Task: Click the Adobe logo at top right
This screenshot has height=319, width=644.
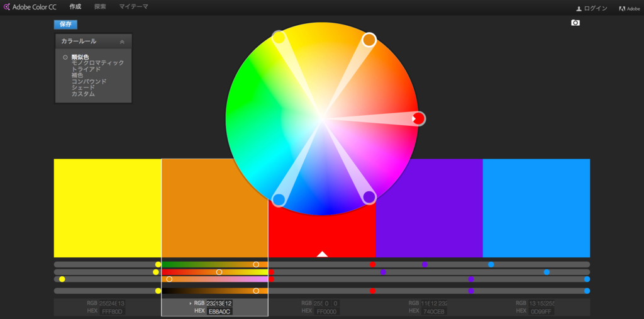Action: click(629, 8)
